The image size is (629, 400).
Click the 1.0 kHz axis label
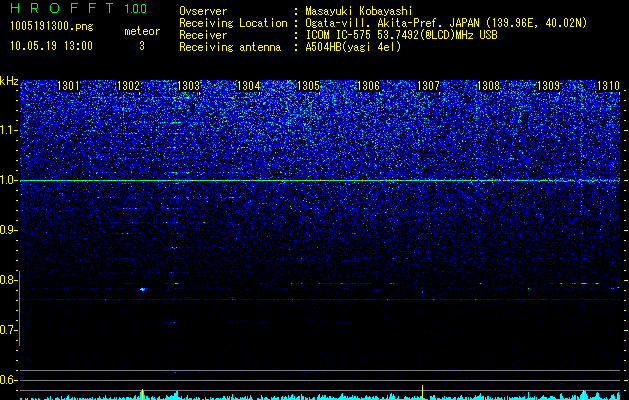point(9,181)
